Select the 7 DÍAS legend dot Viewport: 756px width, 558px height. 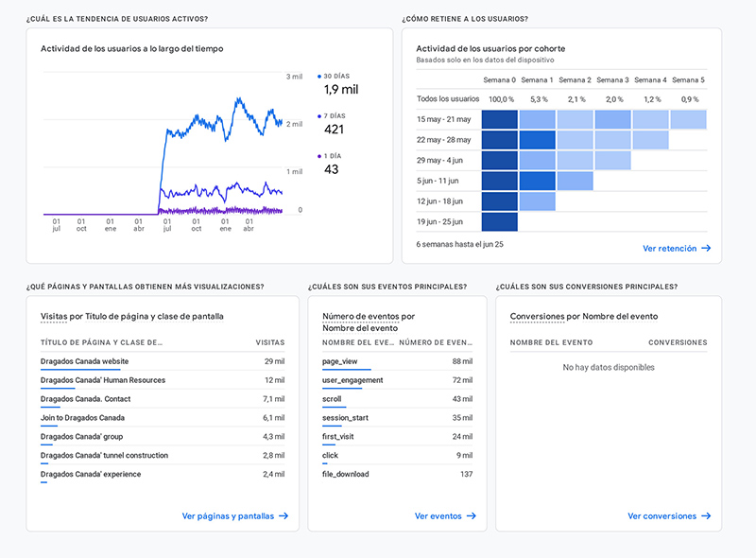tap(319, 116)
